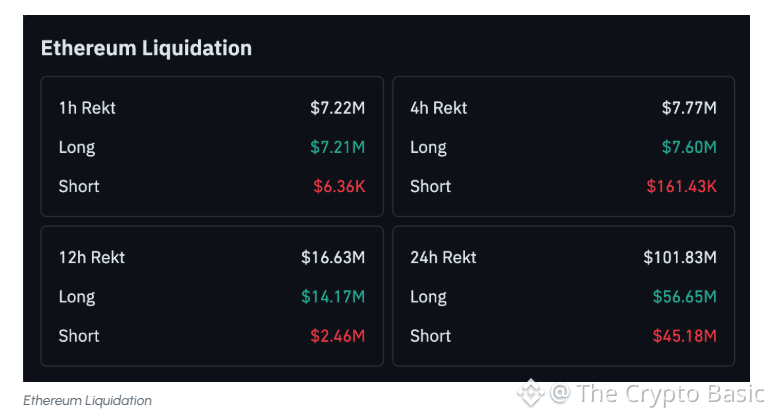
Task: Click the 4h Long value $7.60M
Action: pos(689,147)
